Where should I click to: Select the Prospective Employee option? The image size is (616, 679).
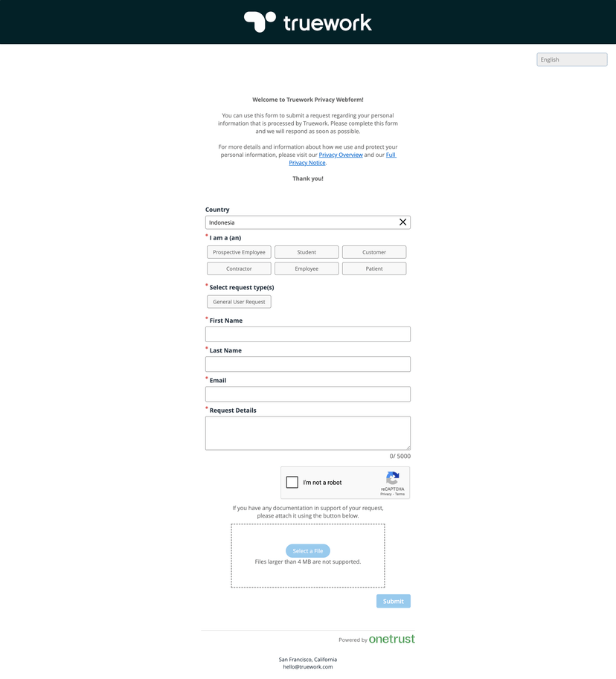click(239, 251)
